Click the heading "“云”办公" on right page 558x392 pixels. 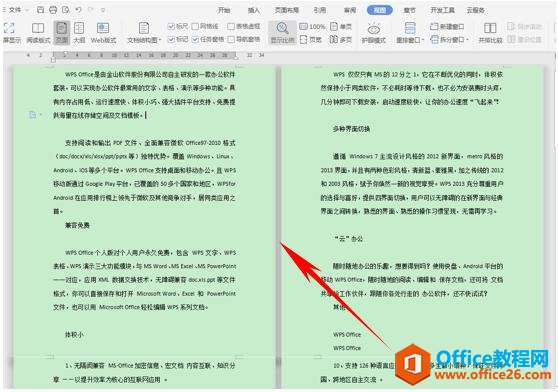tap(348, 238)
